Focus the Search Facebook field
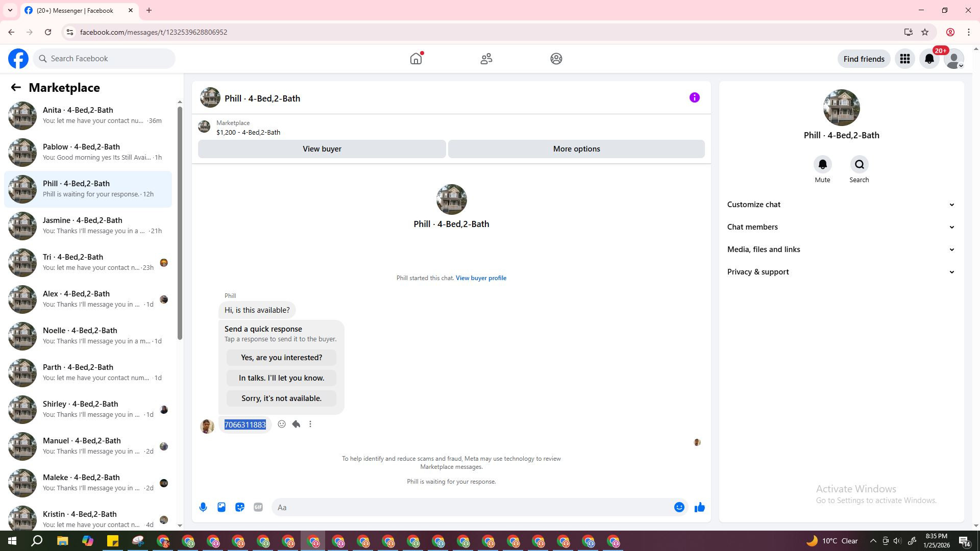Image resolution: width=980 pixels, height=551 pixels. [105, 59]
